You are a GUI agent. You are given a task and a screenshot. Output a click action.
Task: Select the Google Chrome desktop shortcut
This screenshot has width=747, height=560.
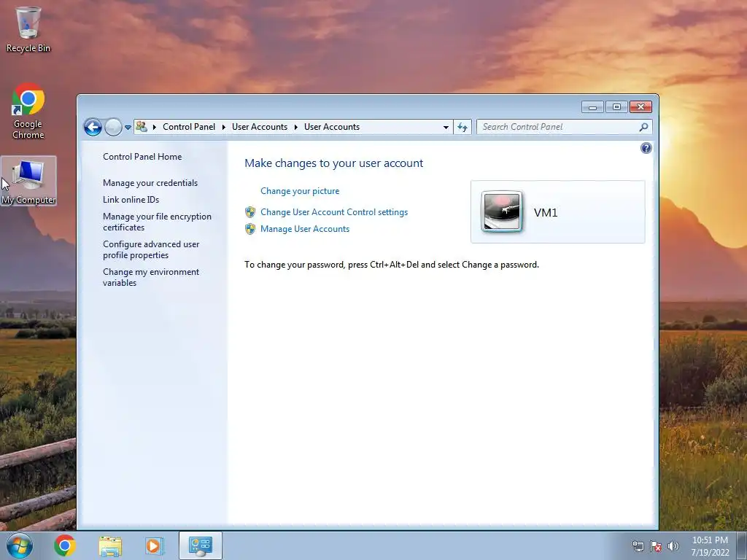28,111
